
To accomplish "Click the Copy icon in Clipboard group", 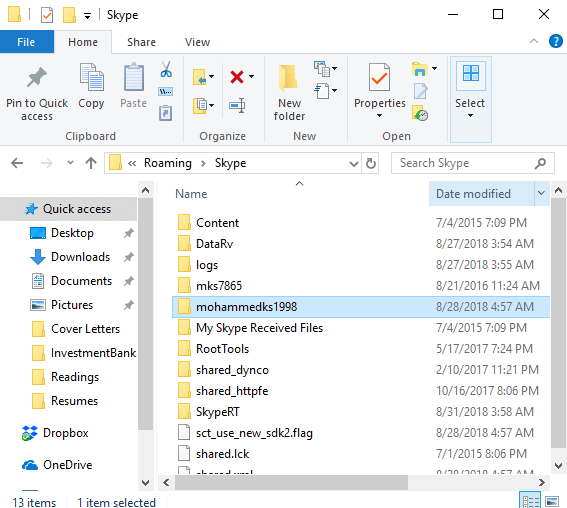I will tap(91, 77).
